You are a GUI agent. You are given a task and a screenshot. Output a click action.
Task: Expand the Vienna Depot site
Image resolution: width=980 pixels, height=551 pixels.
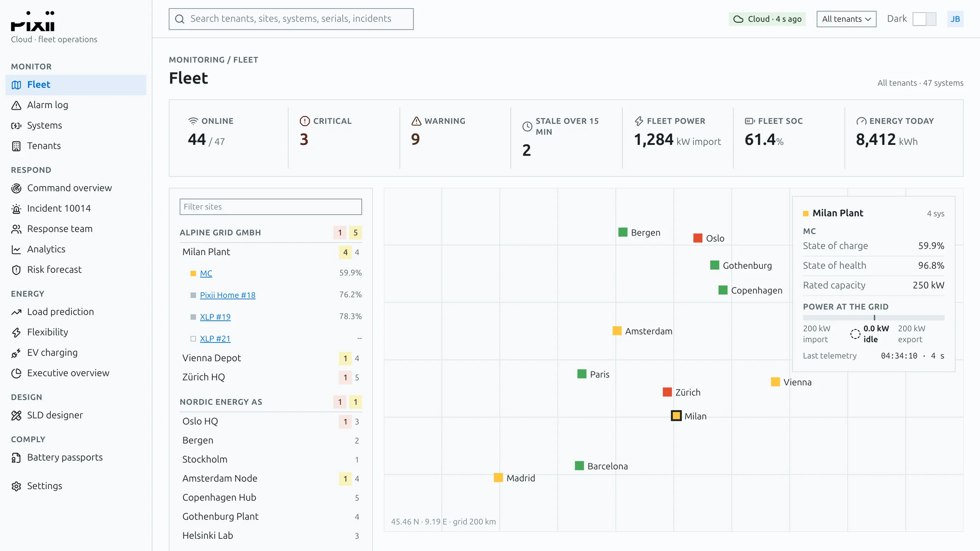[x=271, y=358]
